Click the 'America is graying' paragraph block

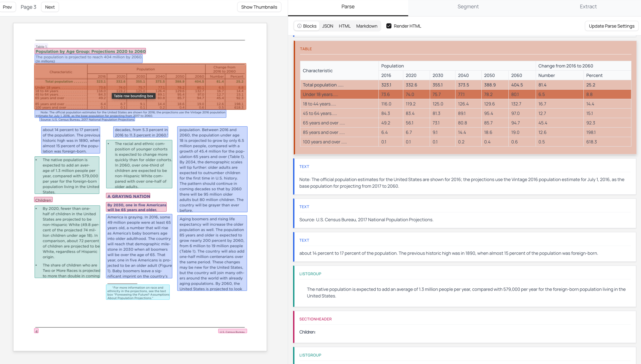click(139, 246)
